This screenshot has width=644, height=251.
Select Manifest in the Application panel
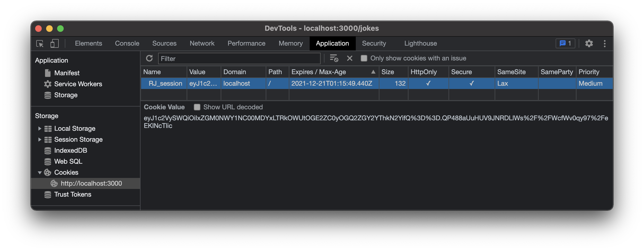coord(67,73)
